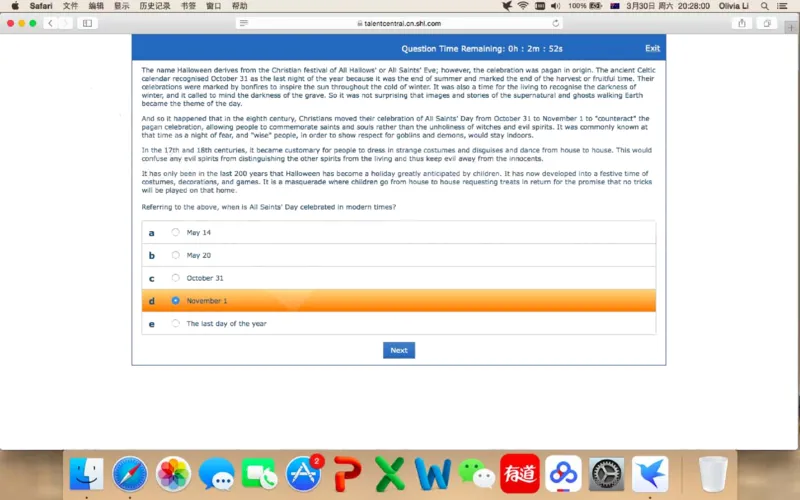Viewport: 800px width, 500px height.
Task: Click Safari share button in toolbar
Action: pos(741,23)
